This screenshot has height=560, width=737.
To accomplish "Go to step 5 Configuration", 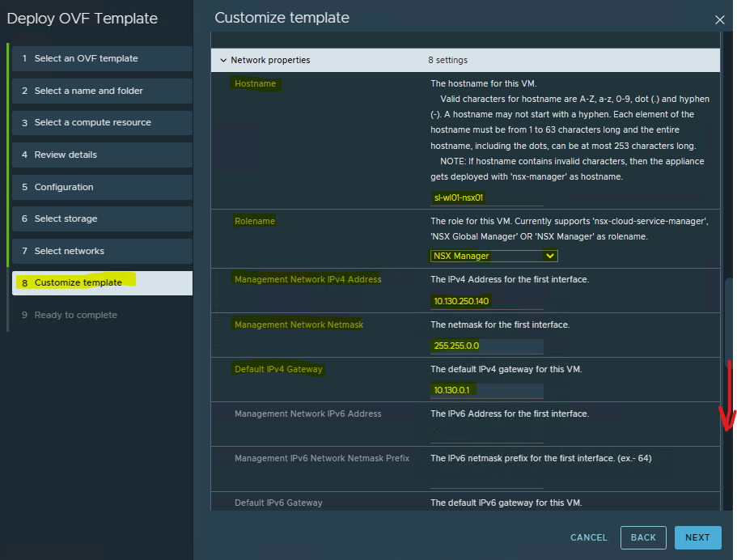I will point(102,187).
